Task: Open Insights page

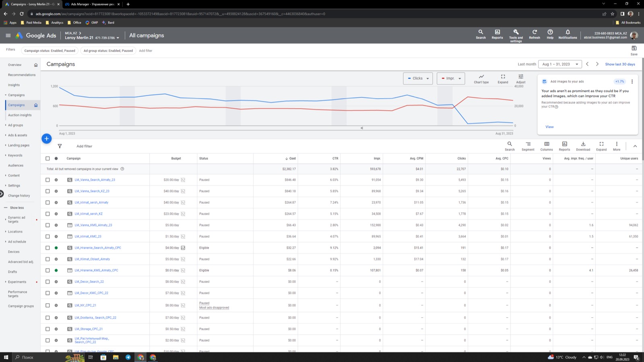Action: click(14, 85)
